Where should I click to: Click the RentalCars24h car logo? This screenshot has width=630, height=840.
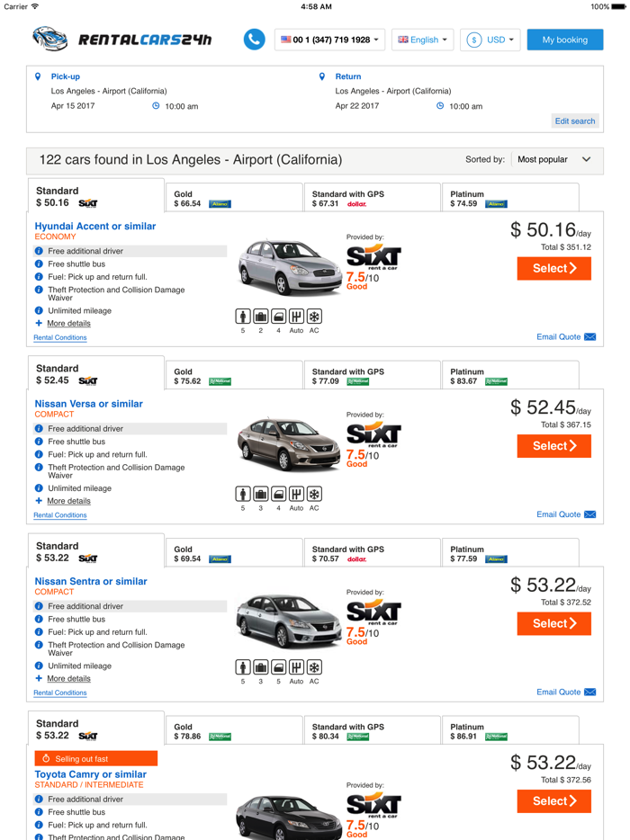pos(49,38)
